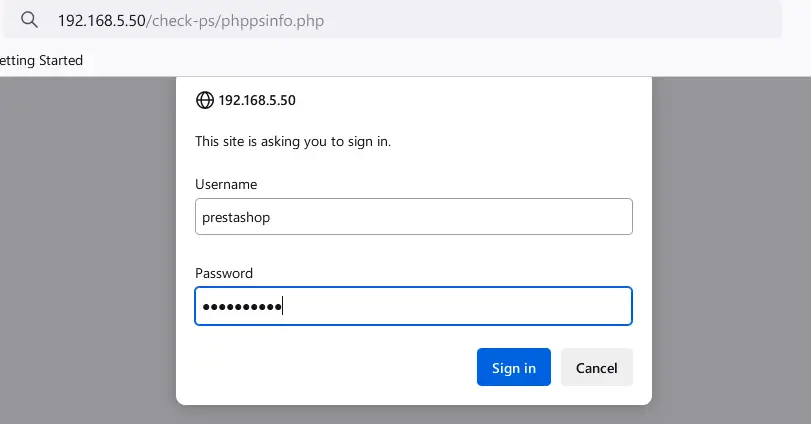Click the 192.168.5.50 domain in address bar
This screenshot has width=811, height=424.
pos(101,20)
